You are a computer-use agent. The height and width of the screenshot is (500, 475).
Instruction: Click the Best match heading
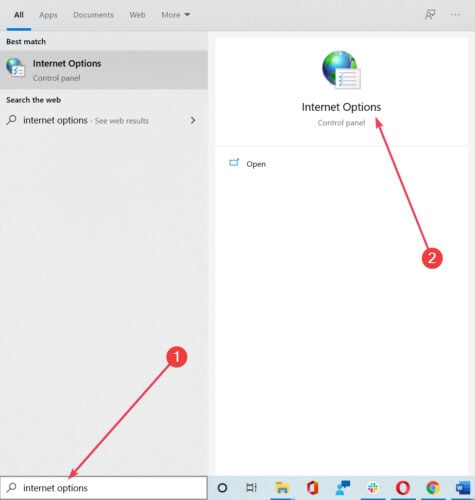click(26, 42)
